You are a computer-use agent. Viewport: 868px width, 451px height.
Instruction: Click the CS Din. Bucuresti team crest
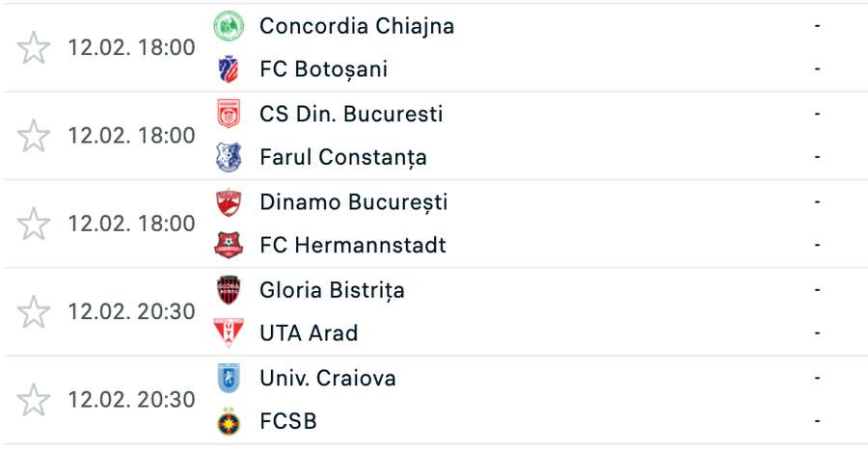229,114
